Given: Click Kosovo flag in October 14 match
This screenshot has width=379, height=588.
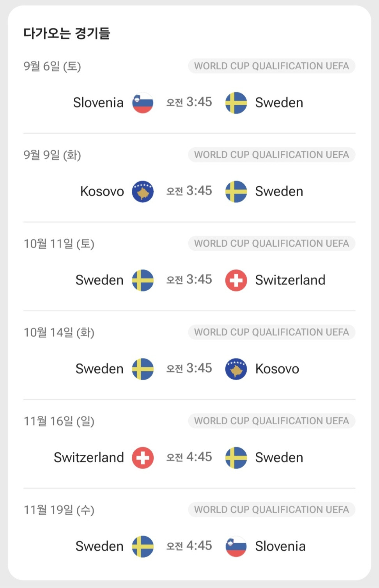Looking at the screenshot, I should click(x=236, y=369).
